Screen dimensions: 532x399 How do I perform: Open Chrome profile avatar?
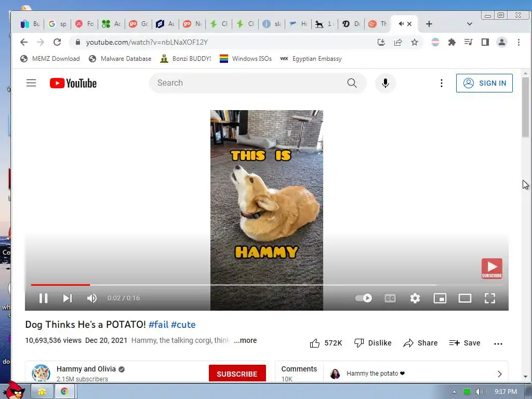pos(501,42)
